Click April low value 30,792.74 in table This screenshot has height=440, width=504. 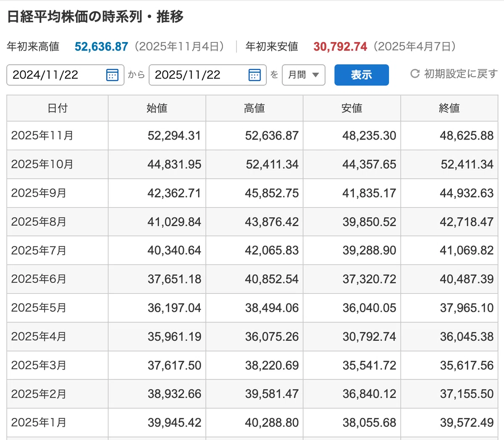coord(369,337)
